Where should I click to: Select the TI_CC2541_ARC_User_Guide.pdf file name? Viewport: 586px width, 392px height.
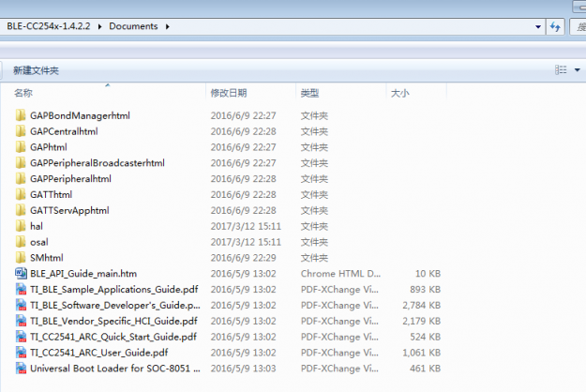tap(99, 353)
